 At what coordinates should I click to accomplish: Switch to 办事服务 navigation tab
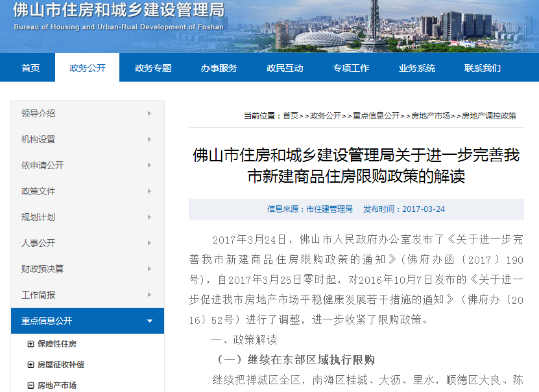coord(219,68)
